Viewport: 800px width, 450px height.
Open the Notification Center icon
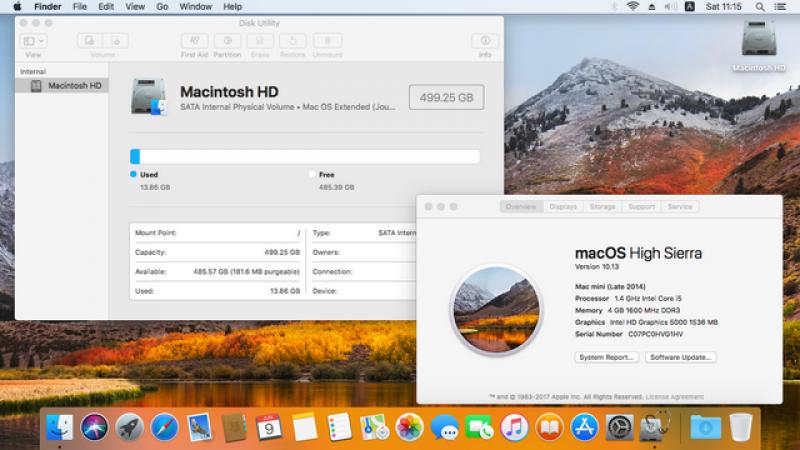(780, 7)
